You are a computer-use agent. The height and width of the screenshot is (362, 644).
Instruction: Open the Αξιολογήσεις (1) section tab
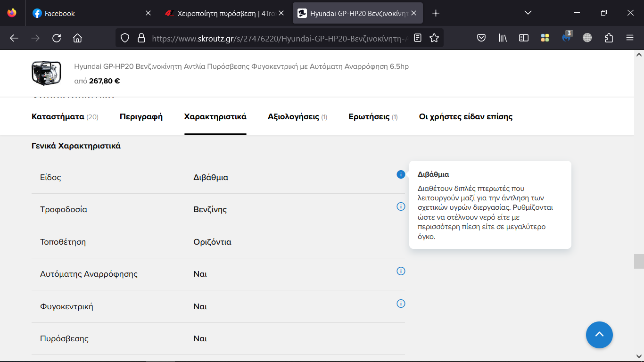pyautogui.click(x=297, y=116)
